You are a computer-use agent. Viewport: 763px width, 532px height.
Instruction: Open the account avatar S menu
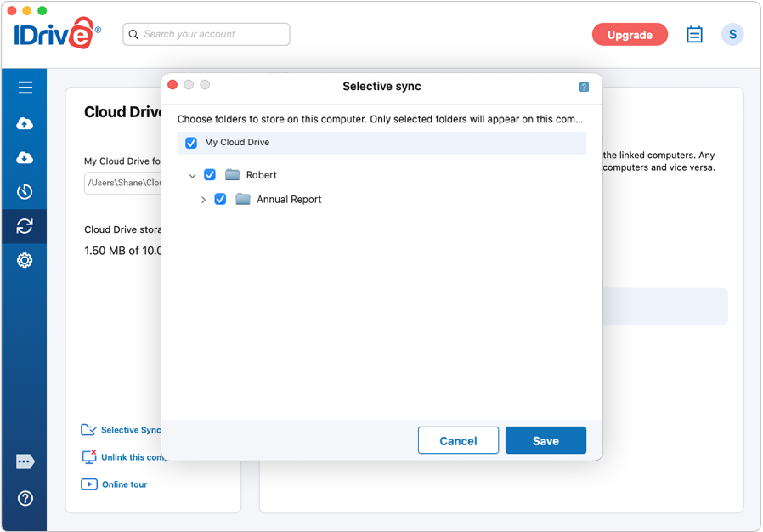(x=732, y=35)
